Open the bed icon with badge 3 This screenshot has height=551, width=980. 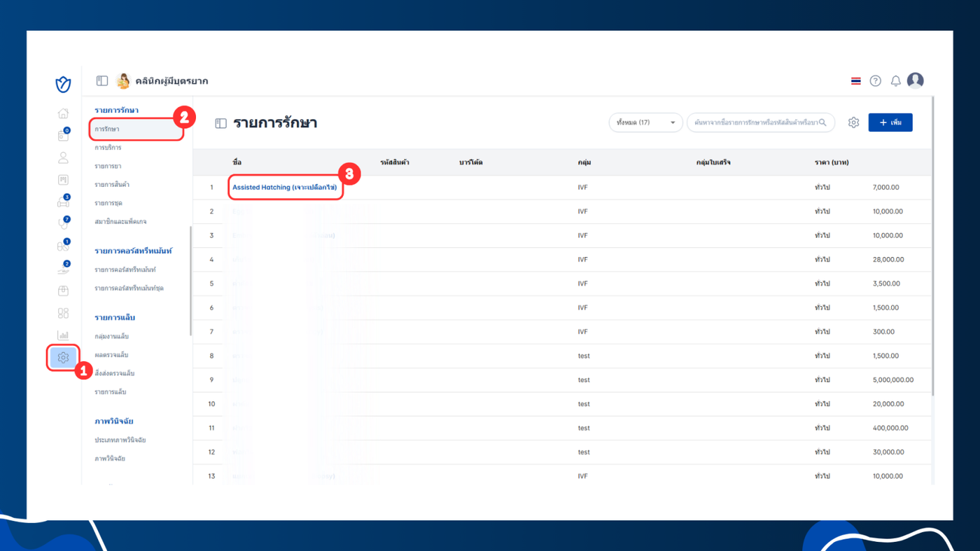[x=63, y=202]
